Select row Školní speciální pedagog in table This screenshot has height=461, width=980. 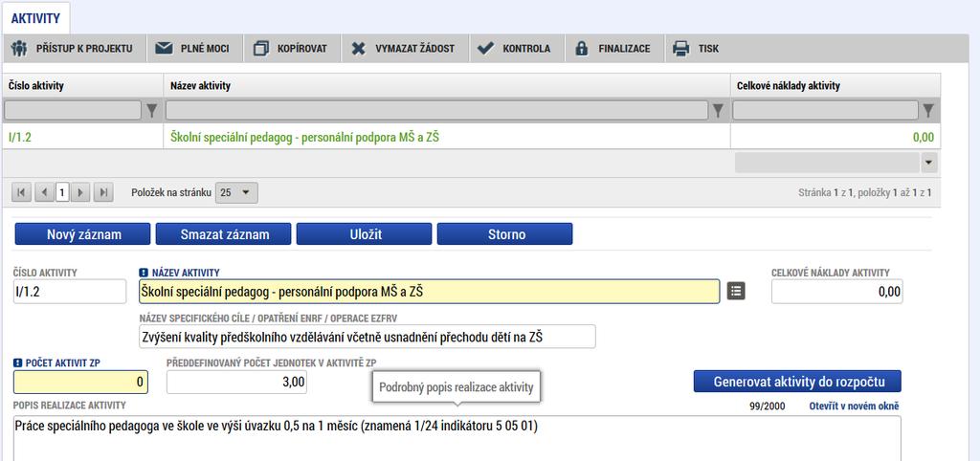447,137
